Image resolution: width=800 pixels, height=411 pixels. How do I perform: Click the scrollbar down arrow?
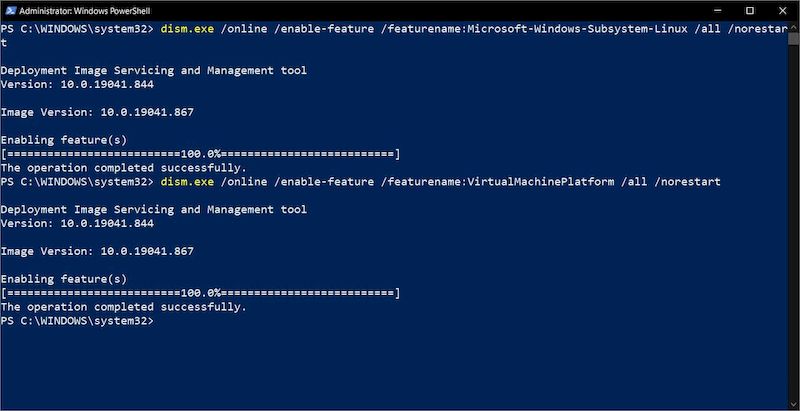[x=793, y=404]
